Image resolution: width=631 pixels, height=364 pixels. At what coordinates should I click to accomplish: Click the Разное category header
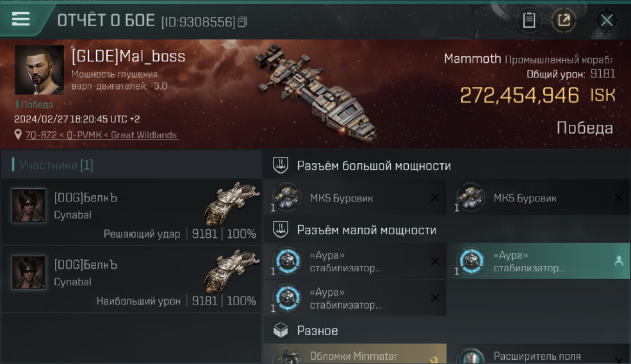click(x=317, y=331)
